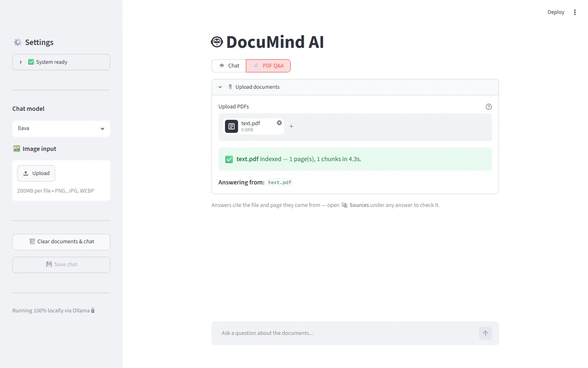Viewport: 588px width, 368px height.
Task: Click the green indexed success message
Action: (355, 159)
